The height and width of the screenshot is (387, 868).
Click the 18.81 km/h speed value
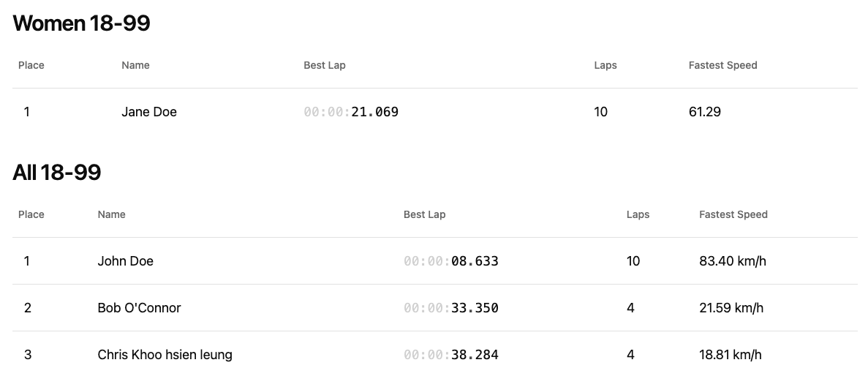click(730, 355)
